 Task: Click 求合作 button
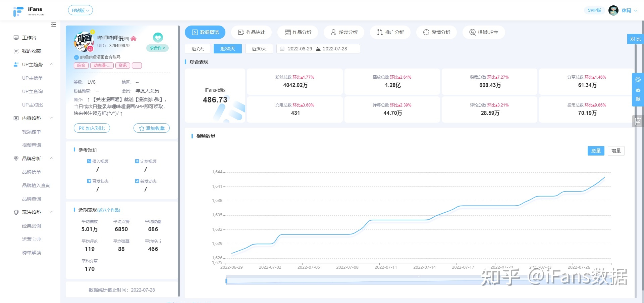pos(158,48)
